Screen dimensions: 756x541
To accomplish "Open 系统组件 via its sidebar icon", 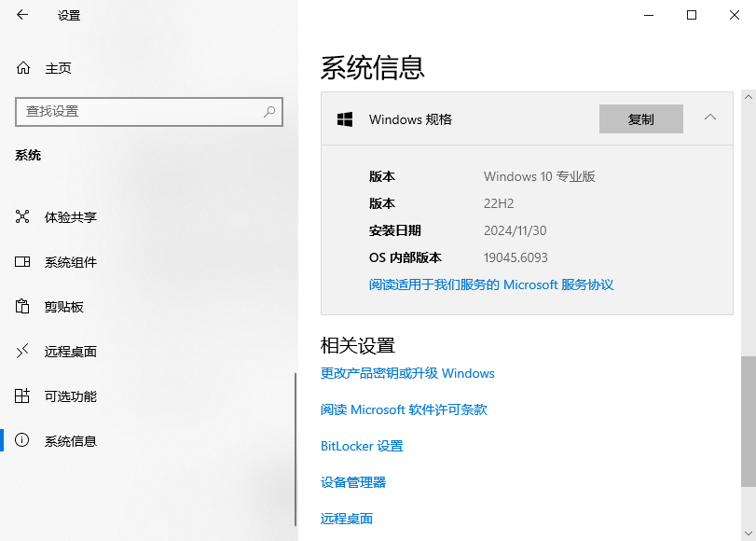I will 22,262.
